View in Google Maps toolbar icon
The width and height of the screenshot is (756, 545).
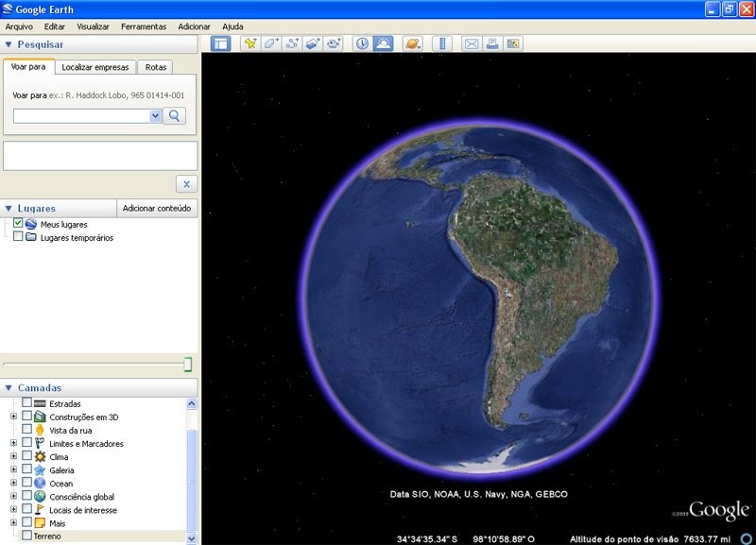click(x=513, y=43)
